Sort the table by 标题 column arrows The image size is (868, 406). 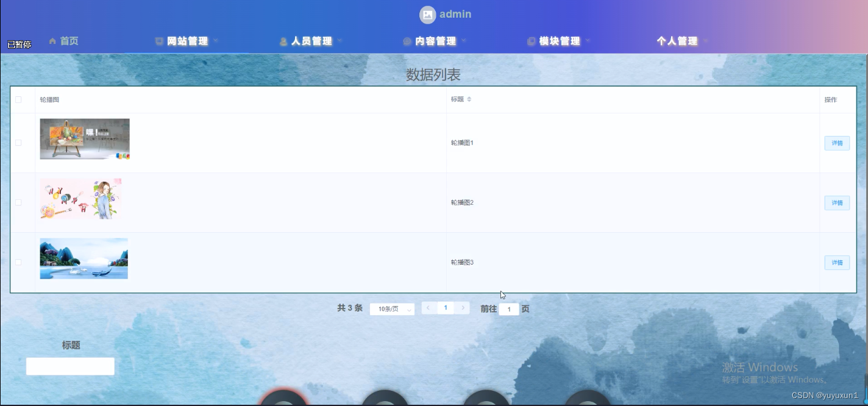pyautogui.click(x=469, y=99)
